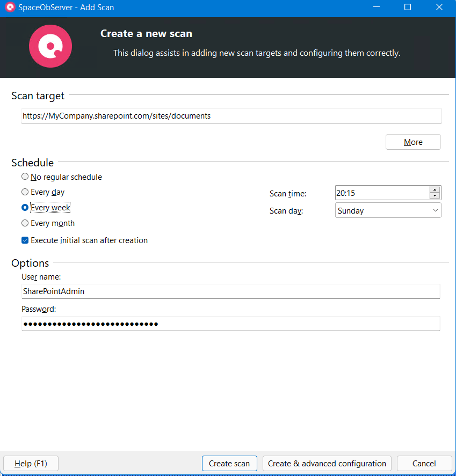The image size is (456, 476).
Task: Click the 'Options' section heading
Action: click(x=30, y=263)
